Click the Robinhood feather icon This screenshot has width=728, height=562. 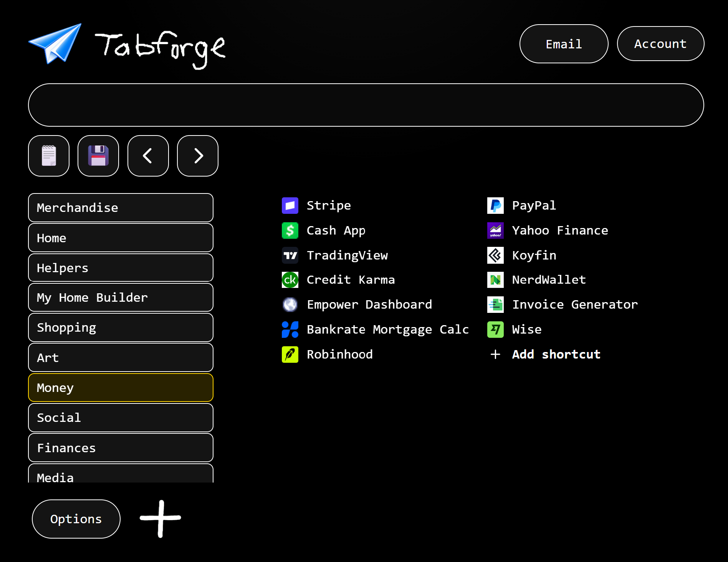coord(290,354)
